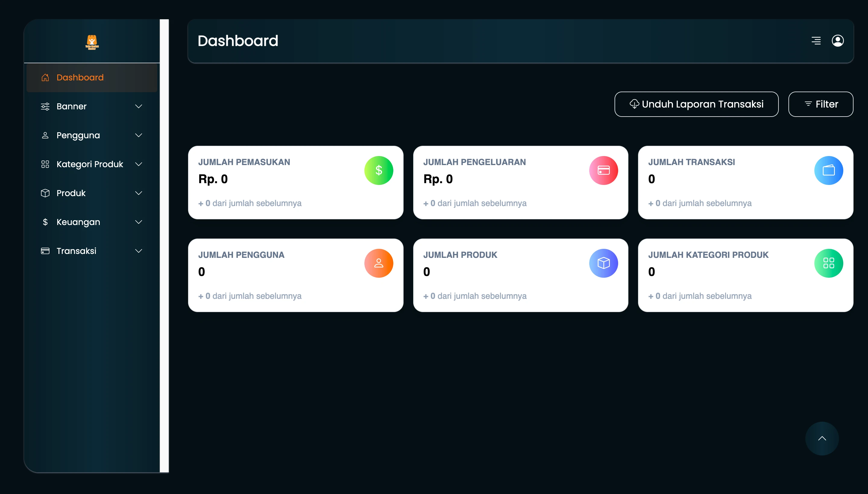Expand the Pengguna submenu arrow

[139, 135]
